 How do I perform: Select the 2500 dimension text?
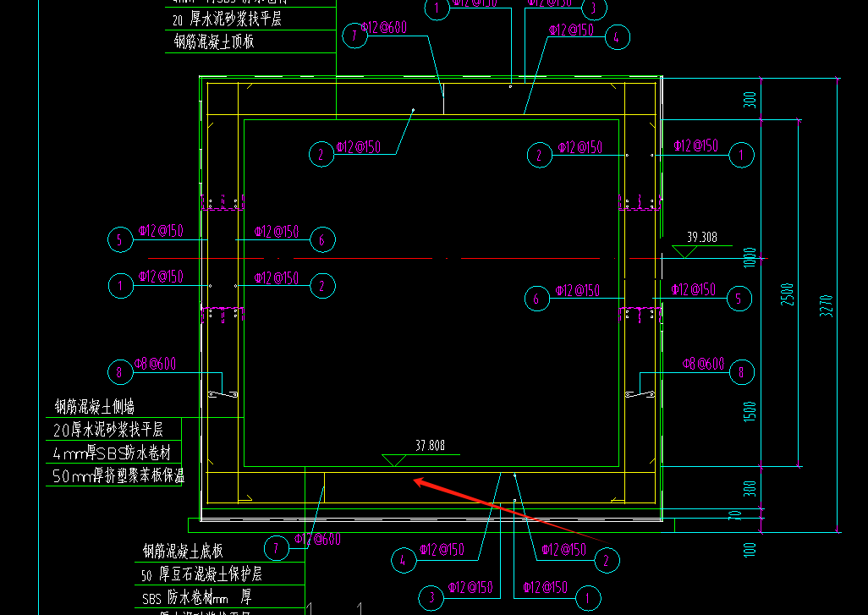[787, 294]
